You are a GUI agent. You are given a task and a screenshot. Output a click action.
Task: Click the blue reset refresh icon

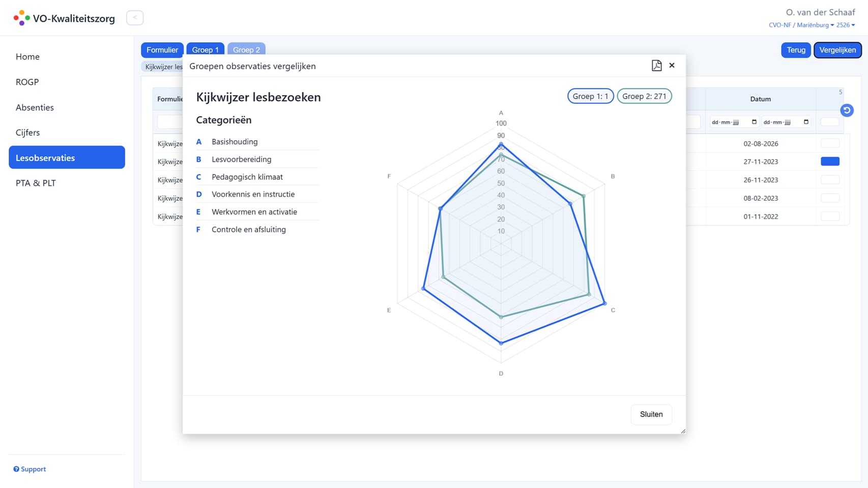coord(847,110)
